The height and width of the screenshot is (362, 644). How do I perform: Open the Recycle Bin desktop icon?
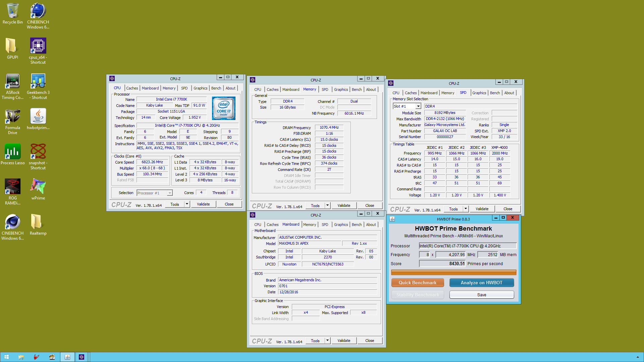(x=12, y=13)
